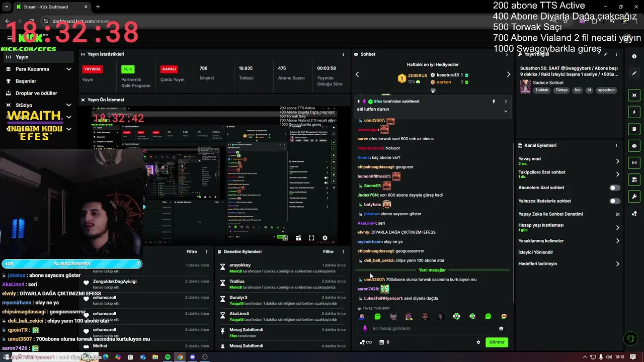Open a new browser tab

98,7
